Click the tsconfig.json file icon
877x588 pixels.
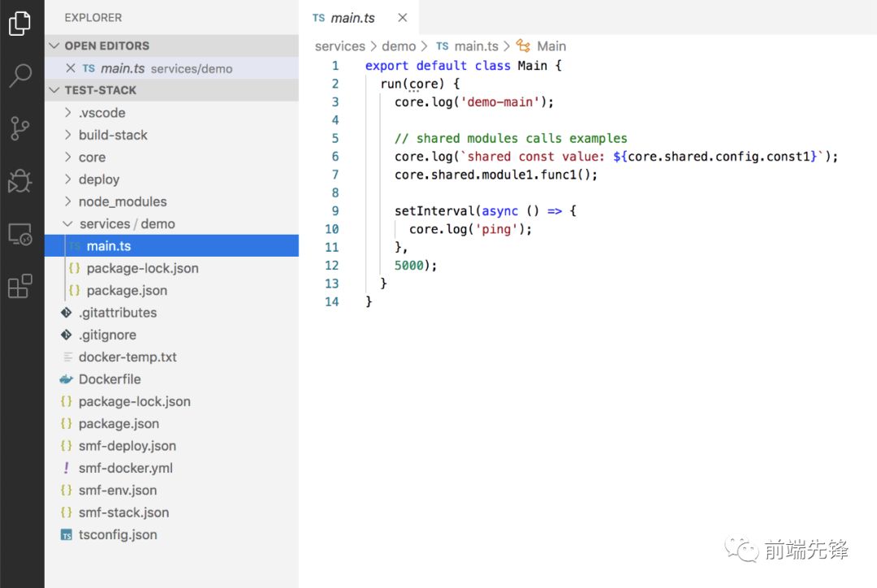pos(67,535)
